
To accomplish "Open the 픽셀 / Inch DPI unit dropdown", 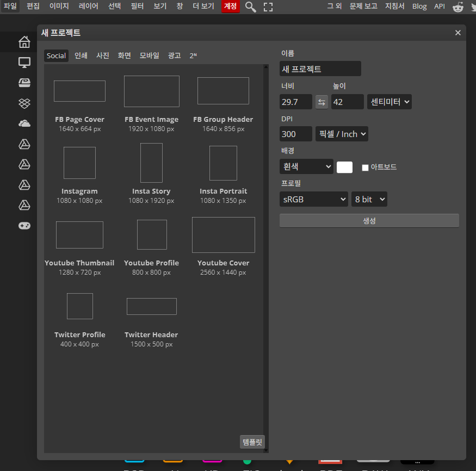I will point(342,134).
